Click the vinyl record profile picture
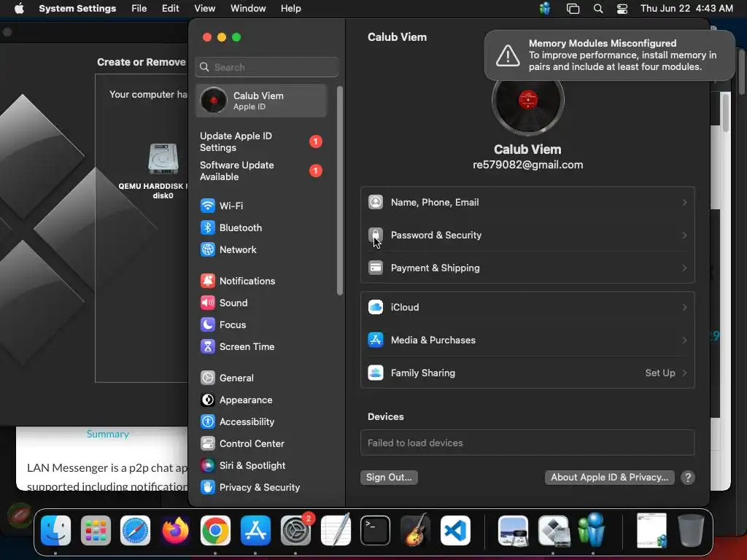This screenshot has width=747, height=560. click(x=528, y=100)
